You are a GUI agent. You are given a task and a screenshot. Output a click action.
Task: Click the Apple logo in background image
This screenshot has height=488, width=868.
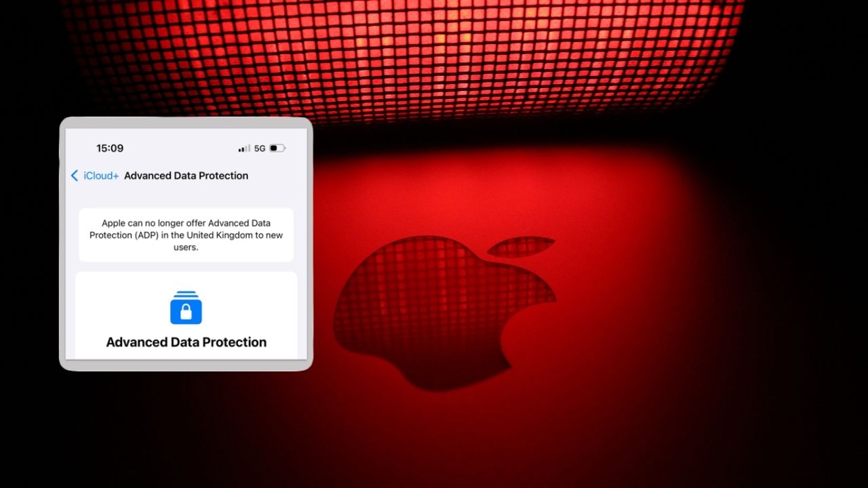(x=444, y=312)
